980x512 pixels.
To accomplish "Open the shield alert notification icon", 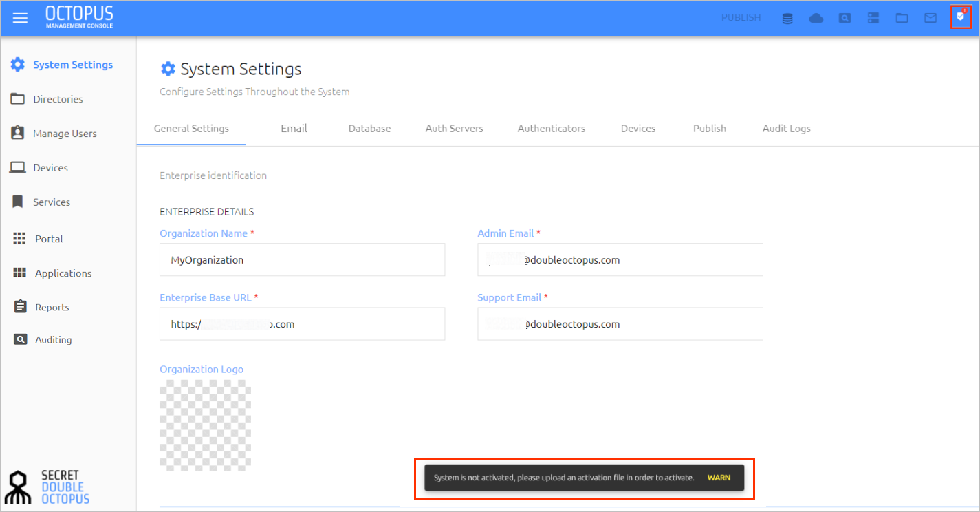I will click(961, 17).
